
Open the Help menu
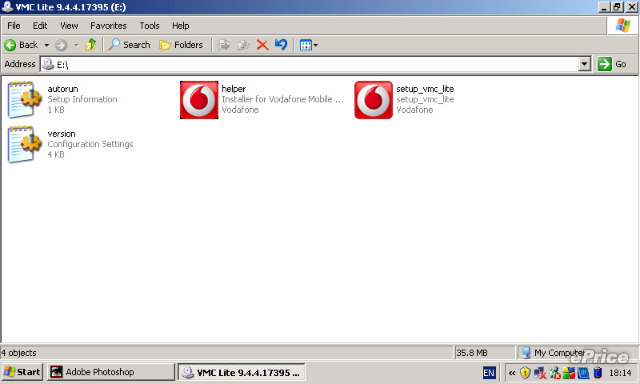tap(180, 26)
